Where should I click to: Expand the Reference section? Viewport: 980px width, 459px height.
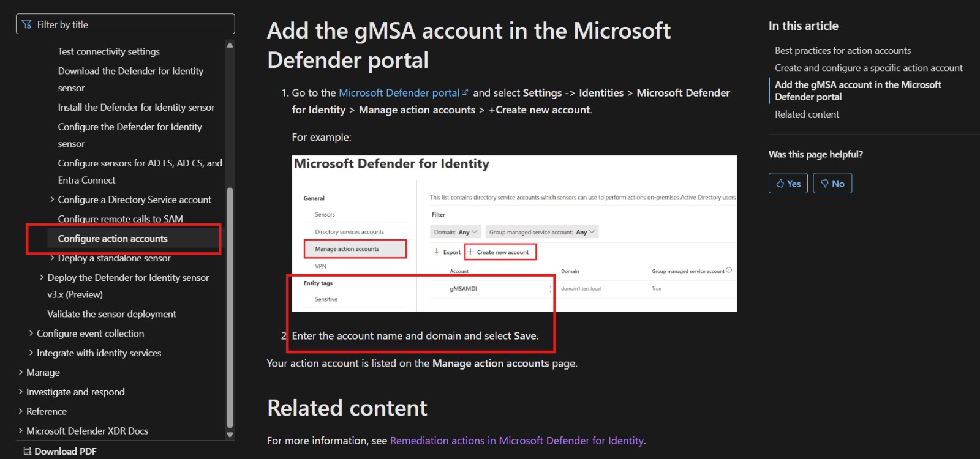[21, 412]
